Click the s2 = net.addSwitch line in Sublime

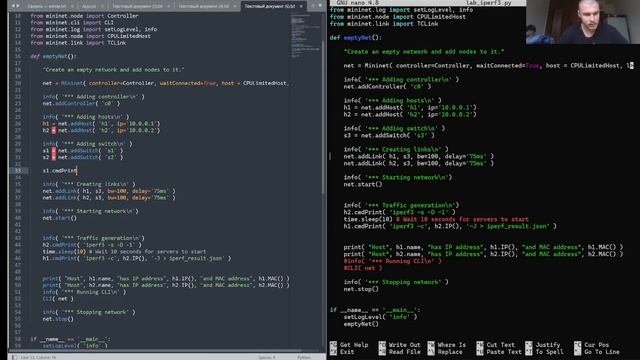click(x=82, y=157)
